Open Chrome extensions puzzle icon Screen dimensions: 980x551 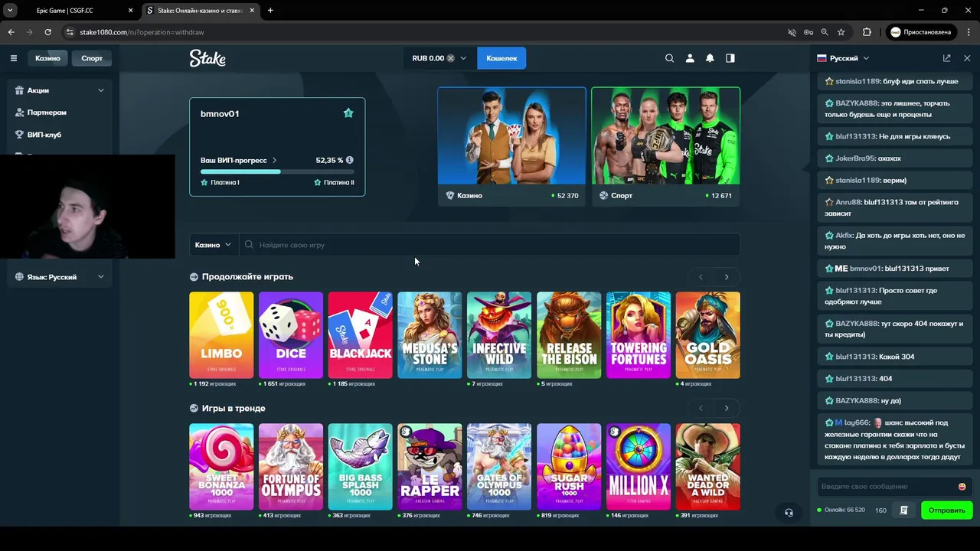coord(867,32)
